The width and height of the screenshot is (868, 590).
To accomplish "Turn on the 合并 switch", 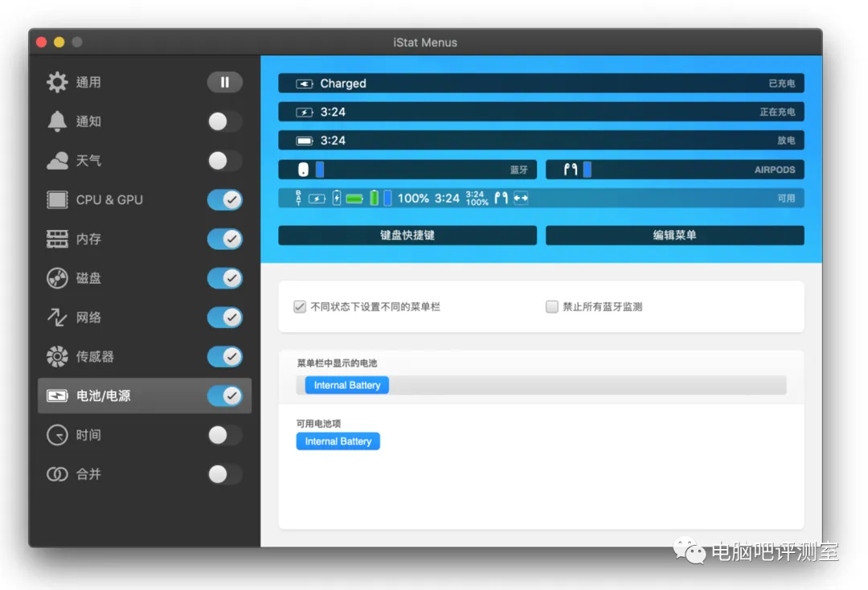I will click(x=224, y=474).
